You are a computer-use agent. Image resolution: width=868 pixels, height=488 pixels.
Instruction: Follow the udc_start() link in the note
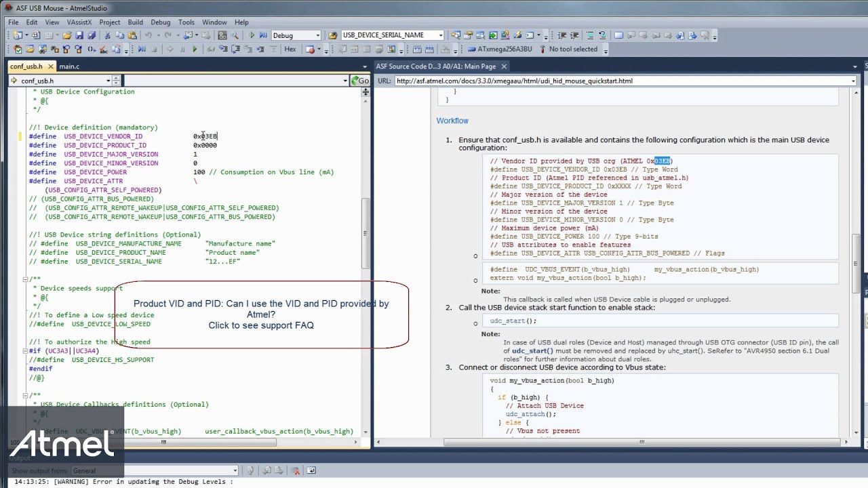pyautogui.click(x=532, y=350)
